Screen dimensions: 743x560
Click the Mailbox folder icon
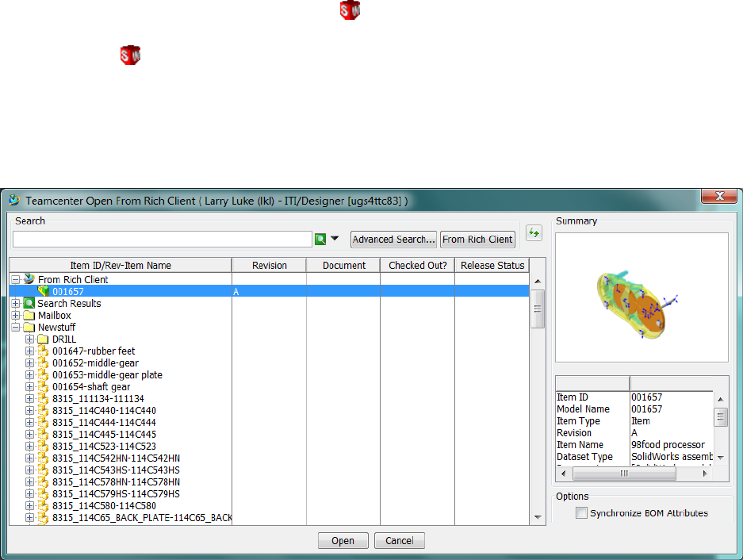coord(29,316)
